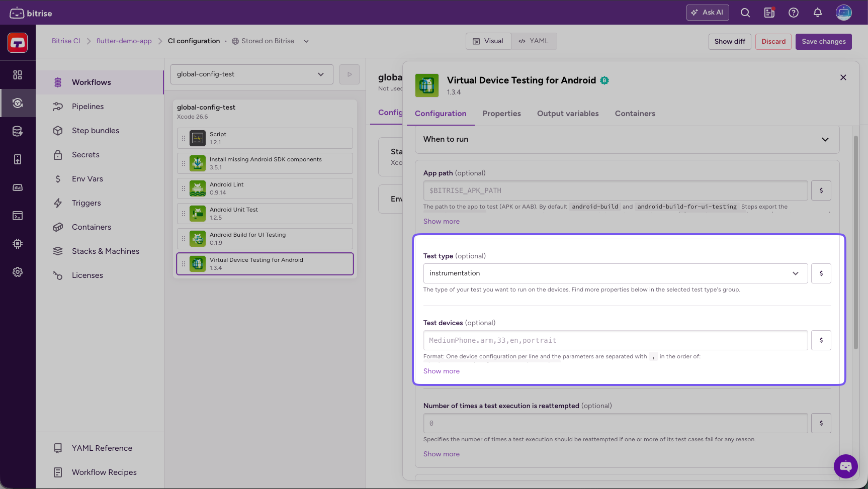
Task: Open Pipelines in the sidebar
Action: [100, 107]
